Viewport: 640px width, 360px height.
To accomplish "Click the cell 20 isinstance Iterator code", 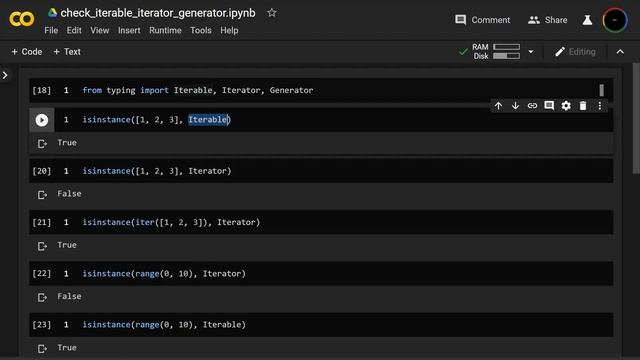I will (157, 171).
